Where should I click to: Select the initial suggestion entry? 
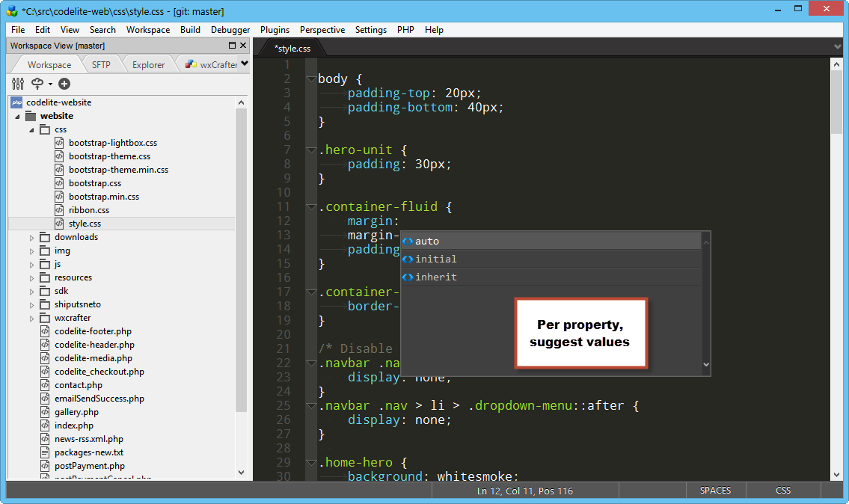[x=551, y=259]
